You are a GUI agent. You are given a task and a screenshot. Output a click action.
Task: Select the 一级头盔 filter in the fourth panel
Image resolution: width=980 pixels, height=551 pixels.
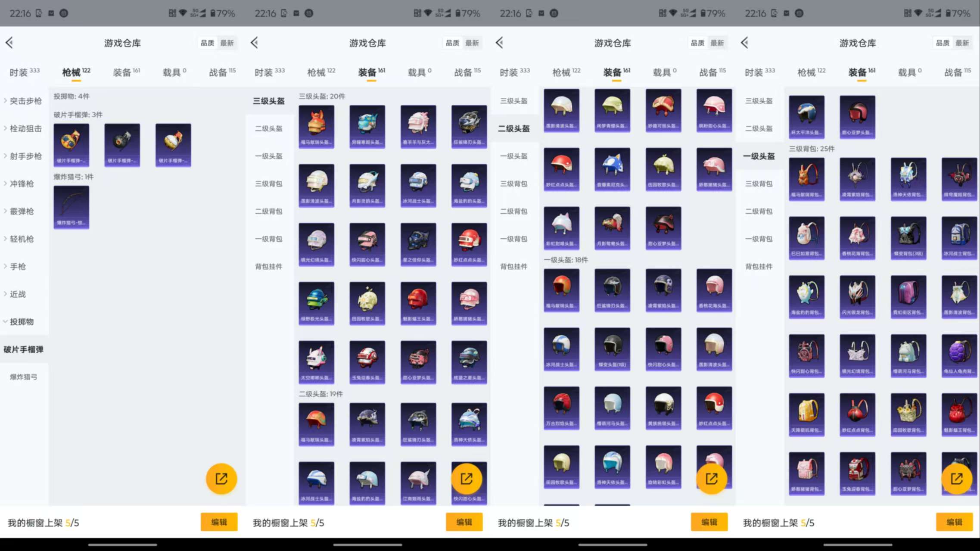coord(759,156)
